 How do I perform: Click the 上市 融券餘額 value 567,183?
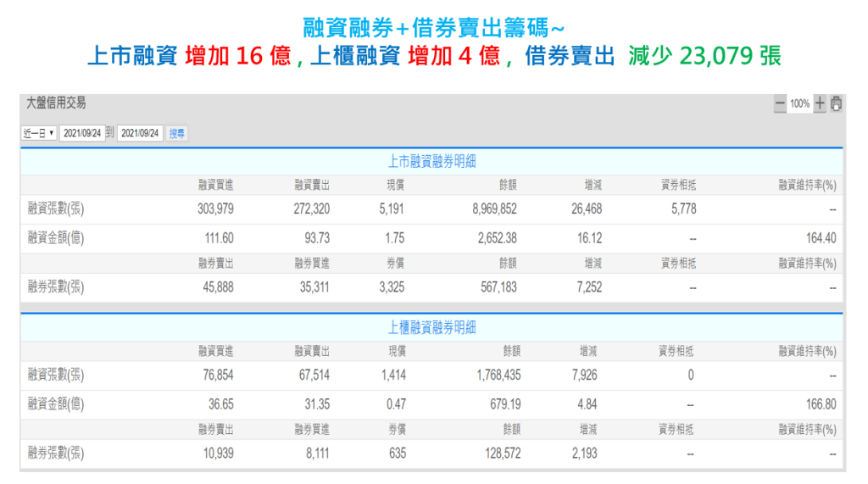coord(498,287)
